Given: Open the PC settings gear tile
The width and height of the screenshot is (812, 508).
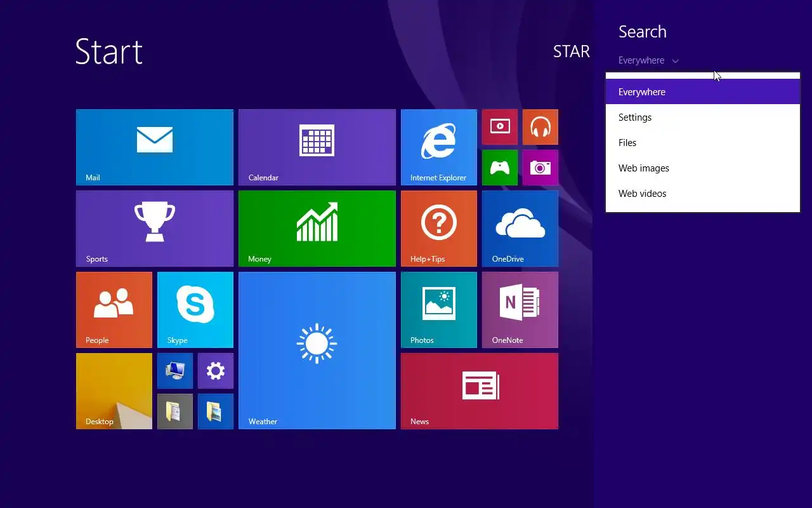Looking at the screenshot, I should (216, 371).
